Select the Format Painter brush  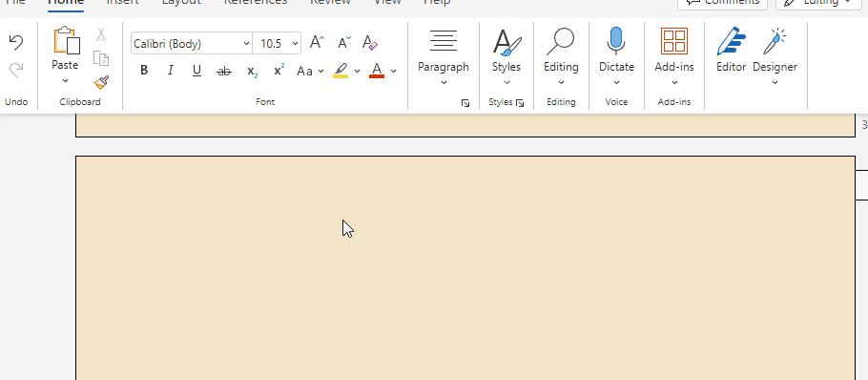pos(101,82)
